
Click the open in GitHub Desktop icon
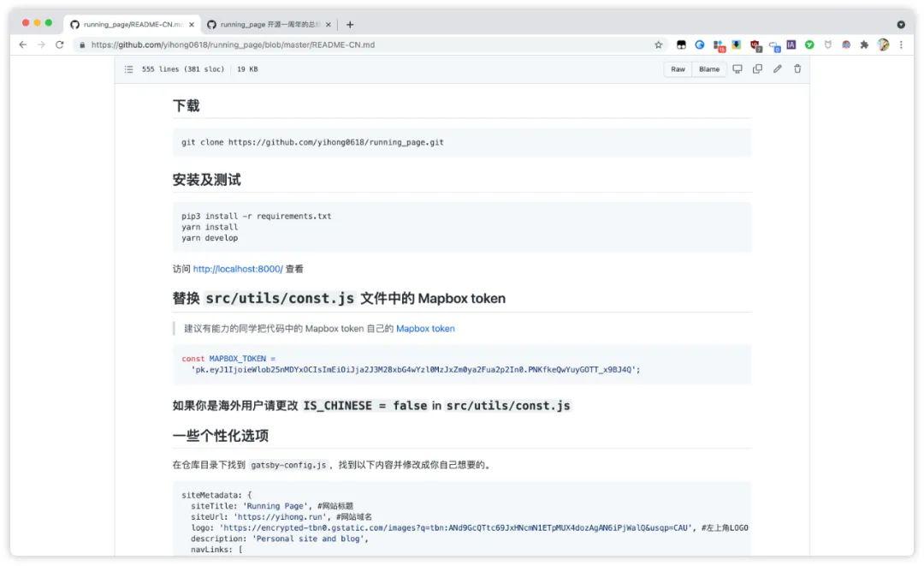[737, 69]
